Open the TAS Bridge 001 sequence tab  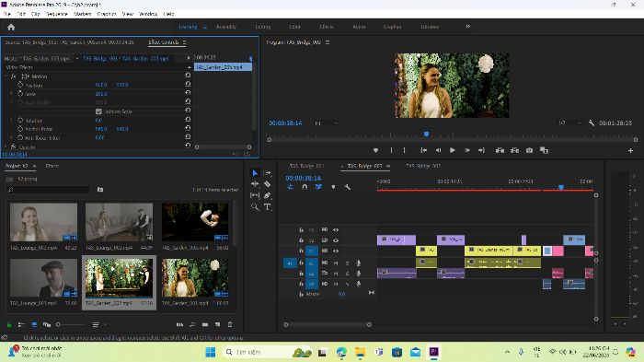pyautogui.click(x=306, y=166)
